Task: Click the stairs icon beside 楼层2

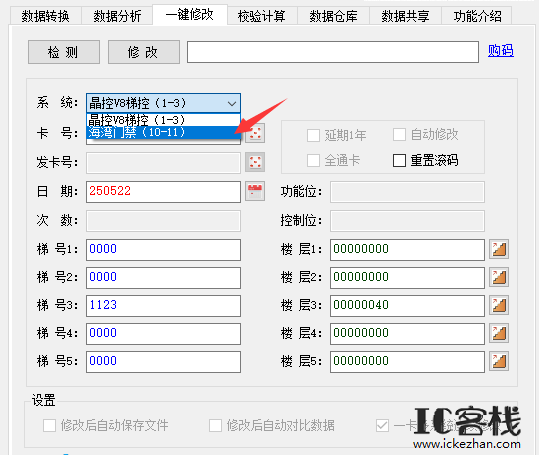Action: 499,277
